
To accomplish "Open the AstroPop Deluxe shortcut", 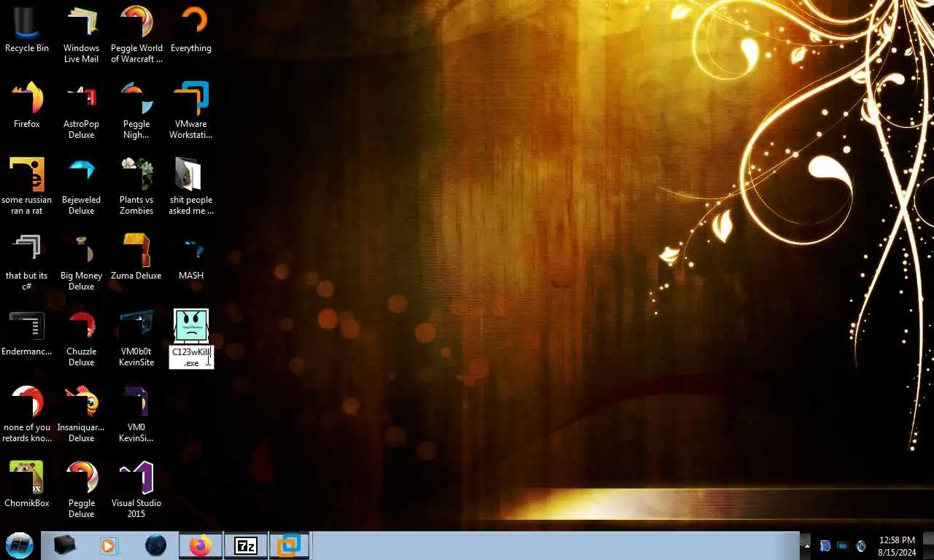I will point(81,111).
